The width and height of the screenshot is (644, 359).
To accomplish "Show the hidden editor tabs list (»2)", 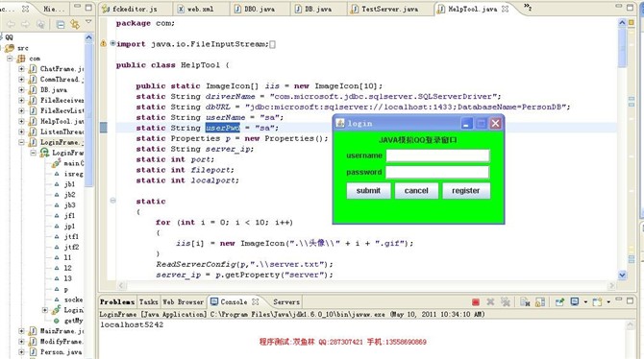I will point(528,7).
